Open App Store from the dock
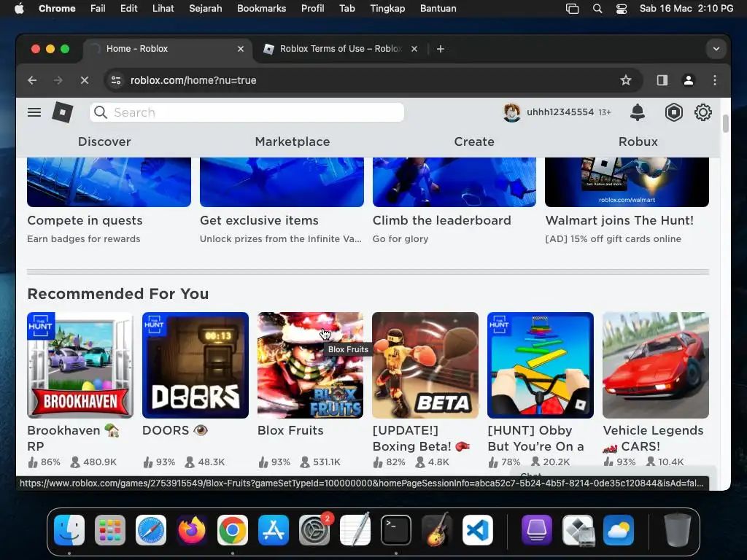 tap(274, 530)
